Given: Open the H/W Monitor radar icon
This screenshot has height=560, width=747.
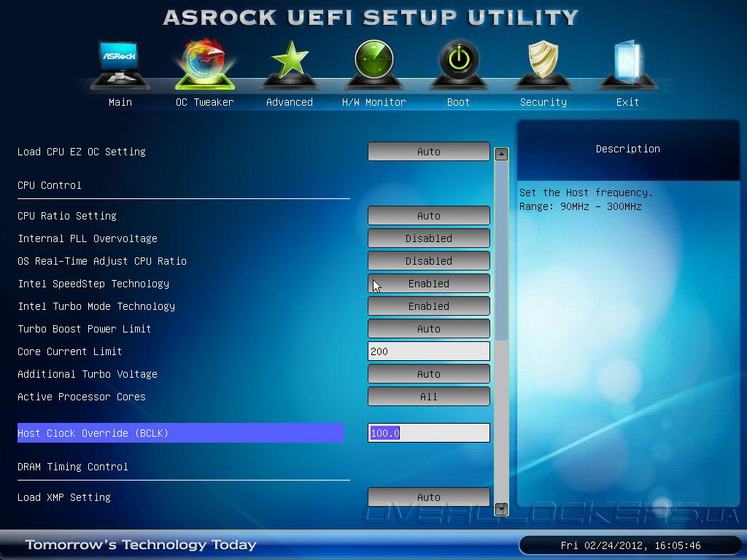Looking at the screenshot, I should pyautogui.click(x=374, y=64).
